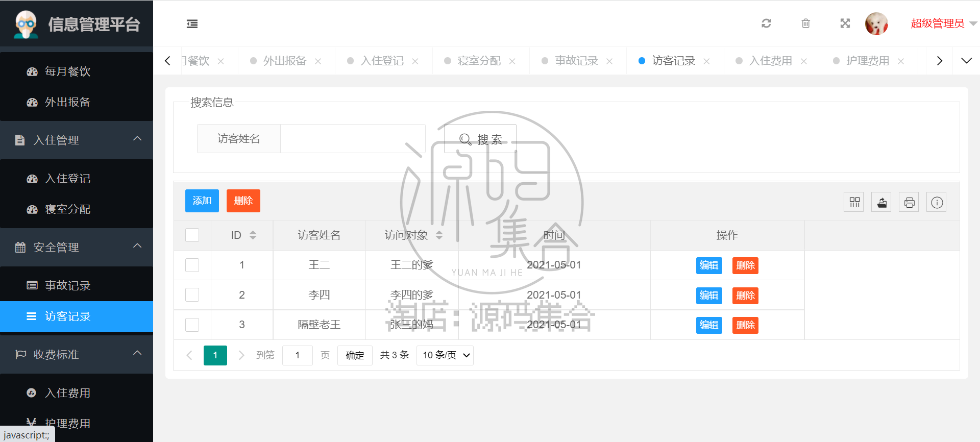Click the blue 添加 button
The image size is (980, 442).
202,201
